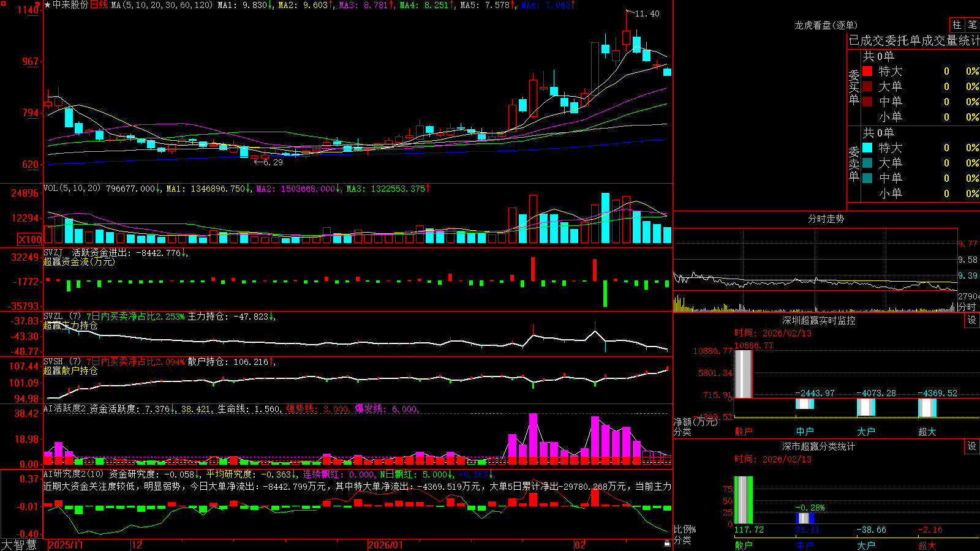Click the AI研究度2(10) indicator name
This screenshot has height=551, width=980.
(73, 474)
